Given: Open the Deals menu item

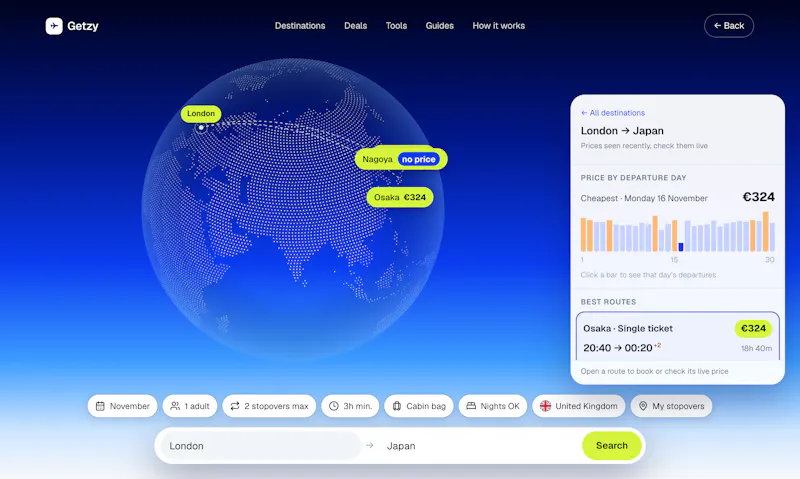Looking at the screenshot, I should [x=356, y=26].
